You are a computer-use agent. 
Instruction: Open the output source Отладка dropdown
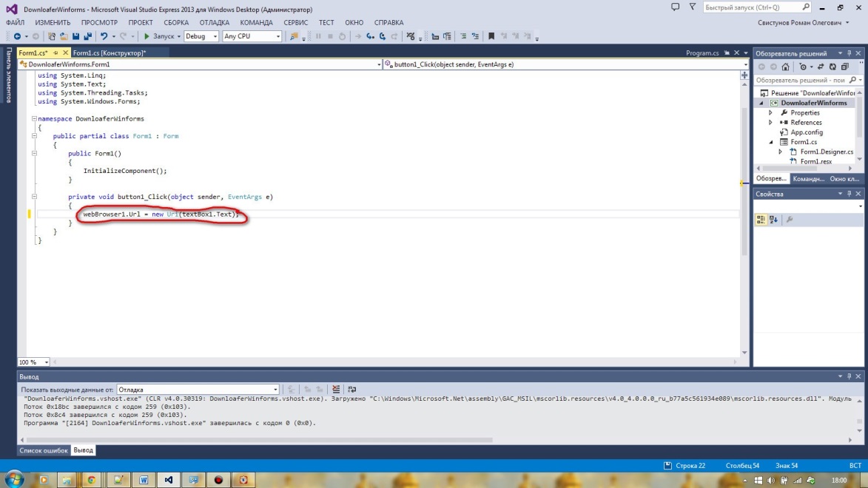click(x=198, y=390)
